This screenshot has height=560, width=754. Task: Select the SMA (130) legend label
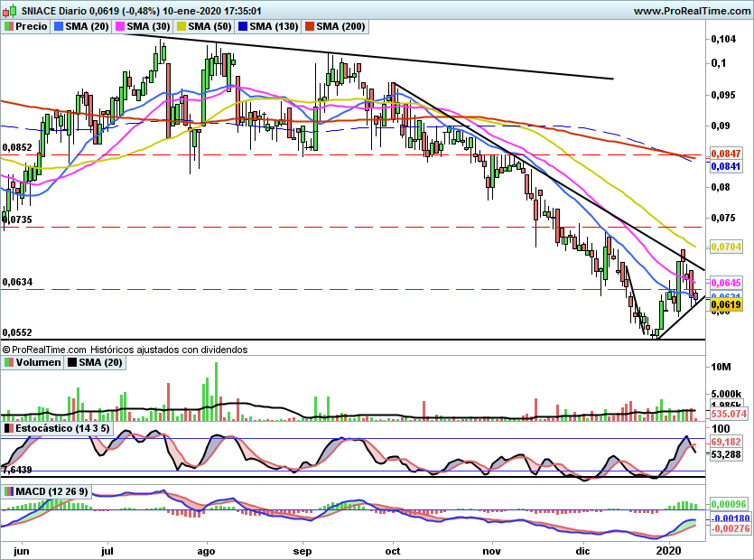click(274, 26)
